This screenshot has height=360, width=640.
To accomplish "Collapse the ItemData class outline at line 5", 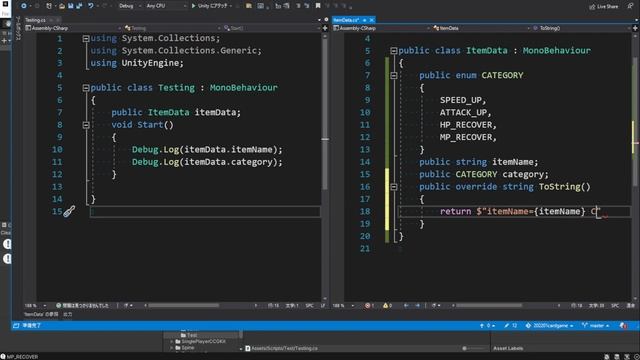I will click(x=393, y=51).
